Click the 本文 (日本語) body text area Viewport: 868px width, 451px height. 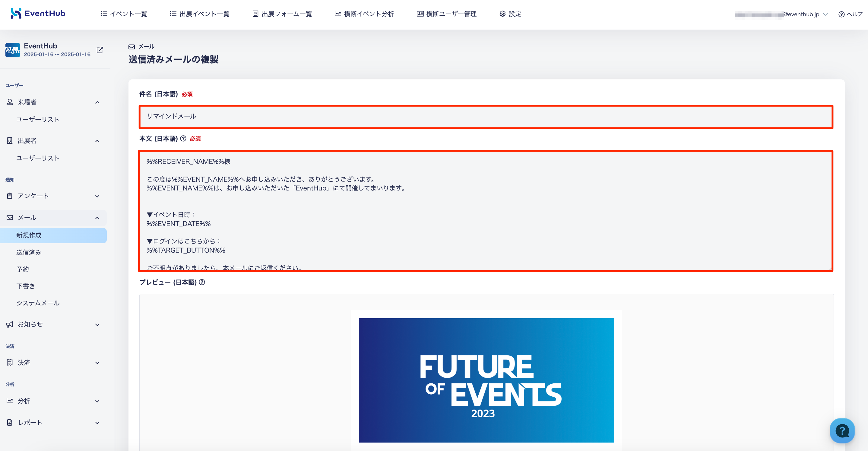pos(486,211)
